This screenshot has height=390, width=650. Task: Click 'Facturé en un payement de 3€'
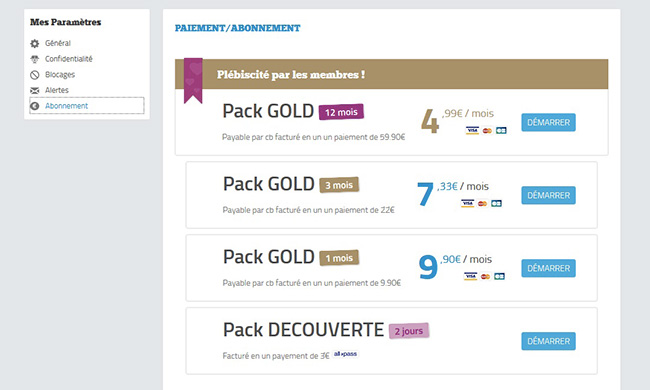click(276, 356)
